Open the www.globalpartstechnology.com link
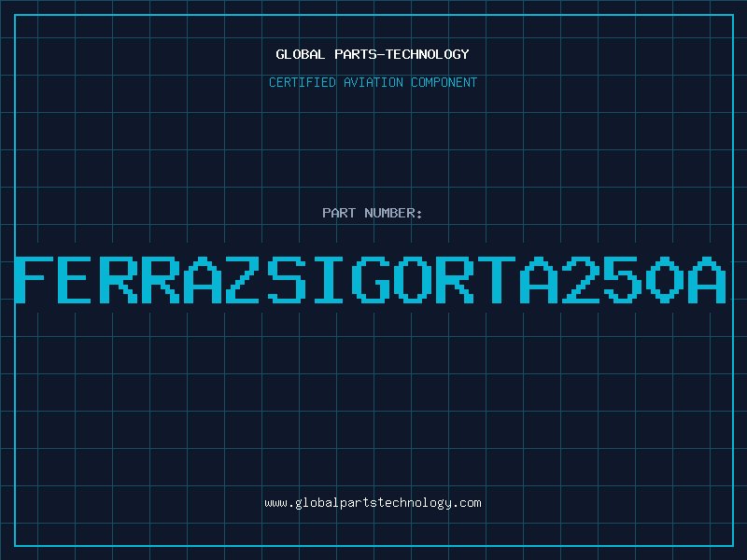 click(x=373, y=503)
